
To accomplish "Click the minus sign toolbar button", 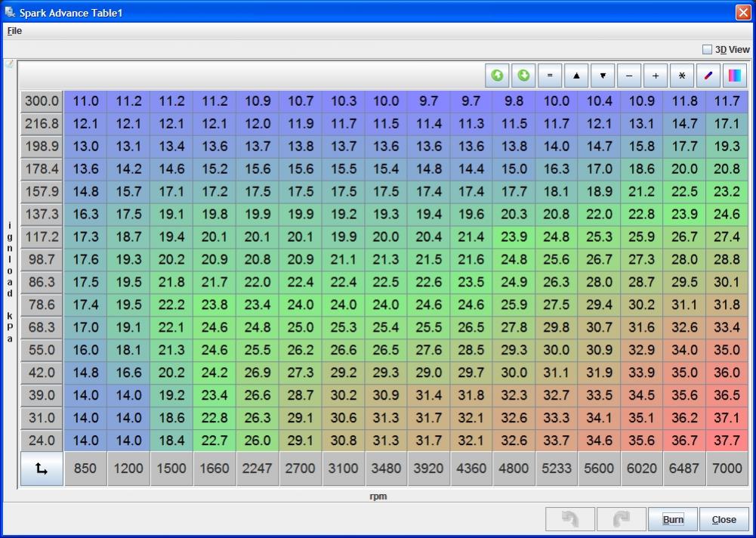I will click(629, 76).
